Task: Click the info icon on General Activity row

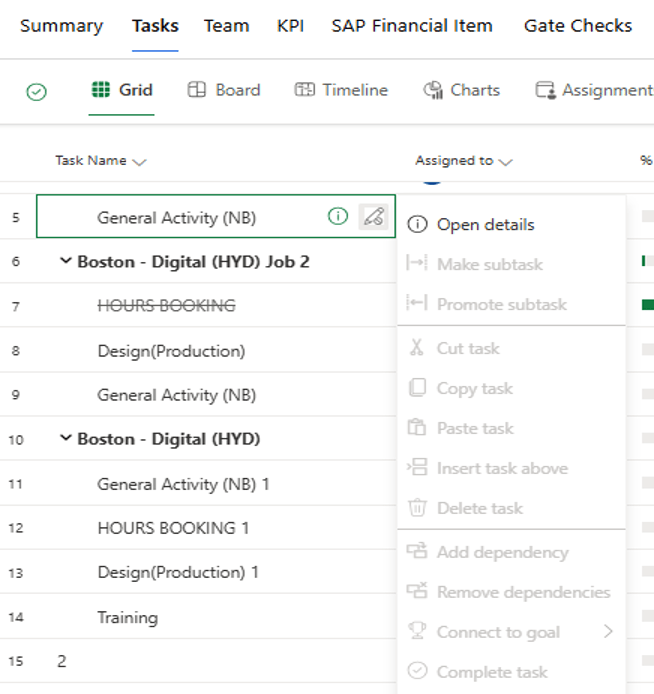Action: tap(338, 217)
